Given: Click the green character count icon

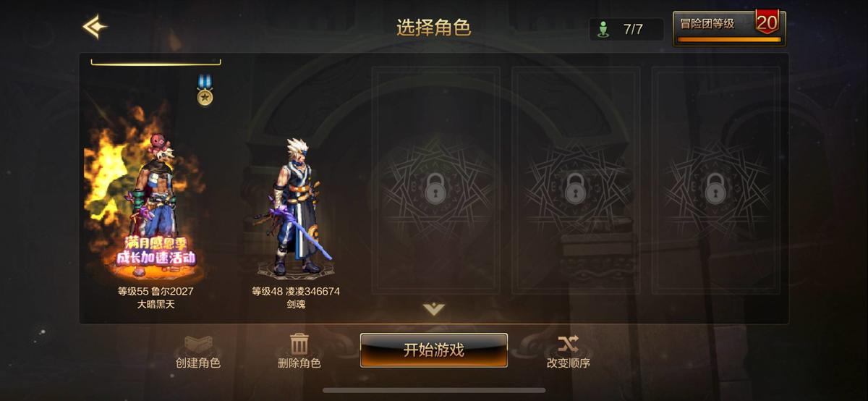Looking at the screenshot, I should tap(603, 29).
